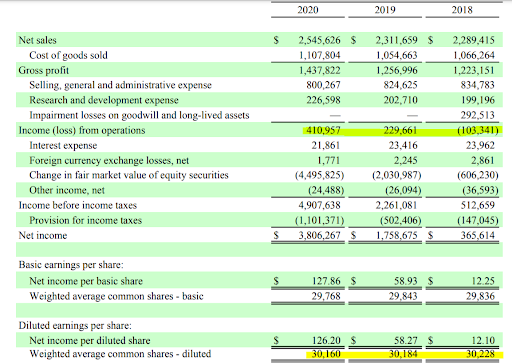The image size is (512, 364).
Task: Click the Net income row label
Action: click(x=43, y=235)
